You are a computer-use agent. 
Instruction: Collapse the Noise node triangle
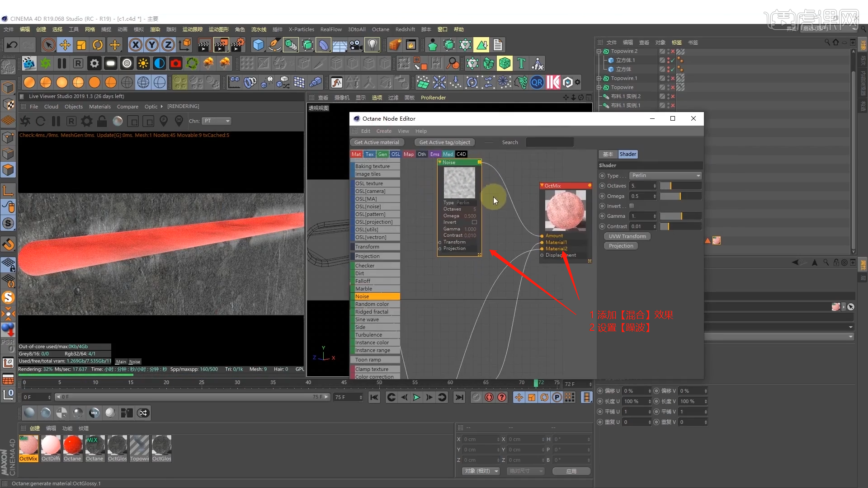(440, 162)
